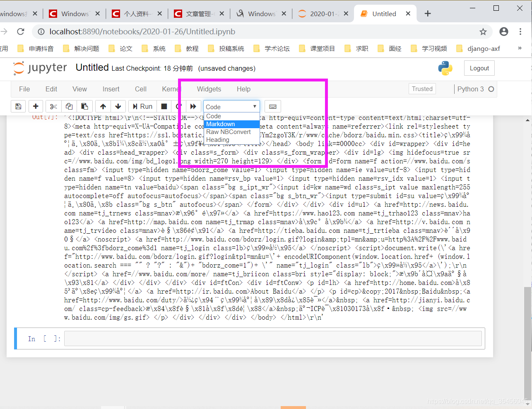532x409 pixels.
Task: Reload the page with refresh icon
Action: click(x=21, y=31)
